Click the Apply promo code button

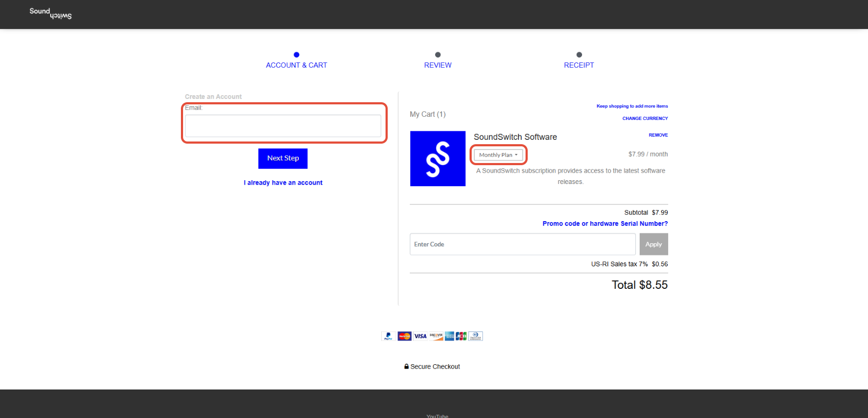point(654,244)
